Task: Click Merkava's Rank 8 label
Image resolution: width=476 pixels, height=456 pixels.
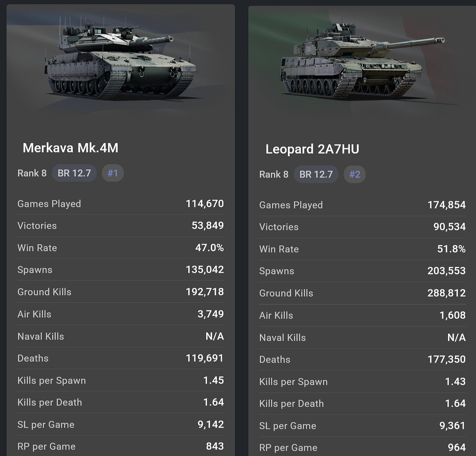Action: click(32, 173)
